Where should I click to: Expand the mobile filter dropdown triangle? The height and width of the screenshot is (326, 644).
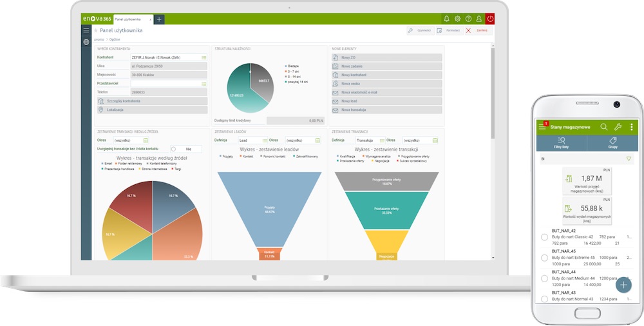[629, 158]
